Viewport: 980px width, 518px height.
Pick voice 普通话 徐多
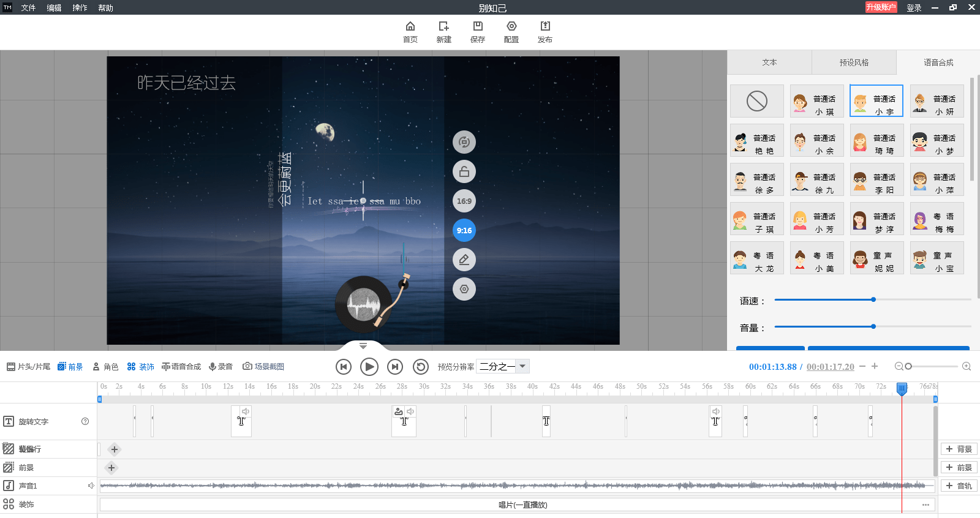[x=757, y=179]
